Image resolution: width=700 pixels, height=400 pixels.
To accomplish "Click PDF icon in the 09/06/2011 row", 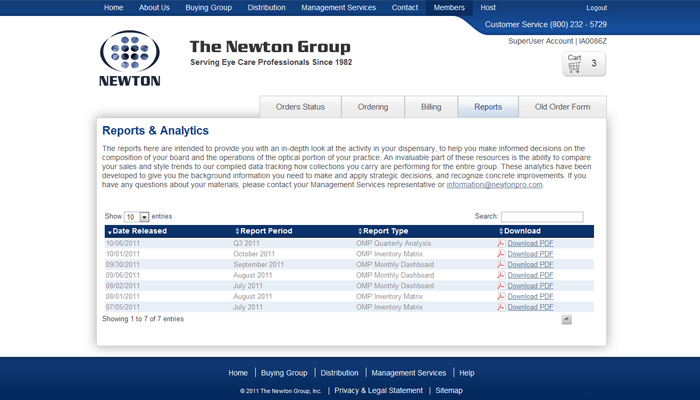I will [x=501, y=275].
